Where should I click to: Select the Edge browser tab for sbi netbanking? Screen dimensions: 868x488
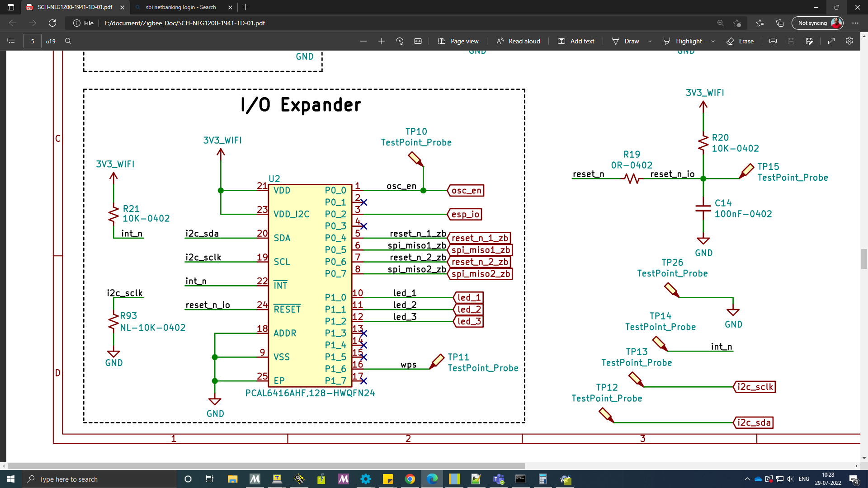[x=181, y=7]
